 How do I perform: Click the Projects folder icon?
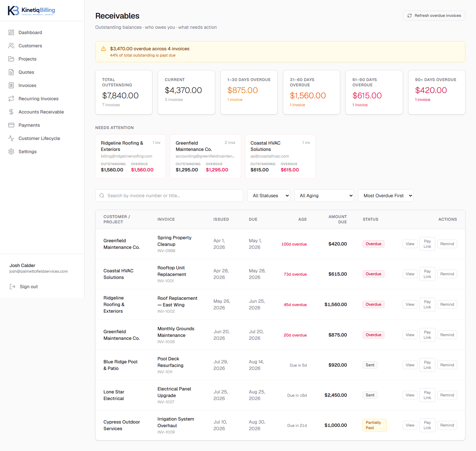(x=11, y=59)
